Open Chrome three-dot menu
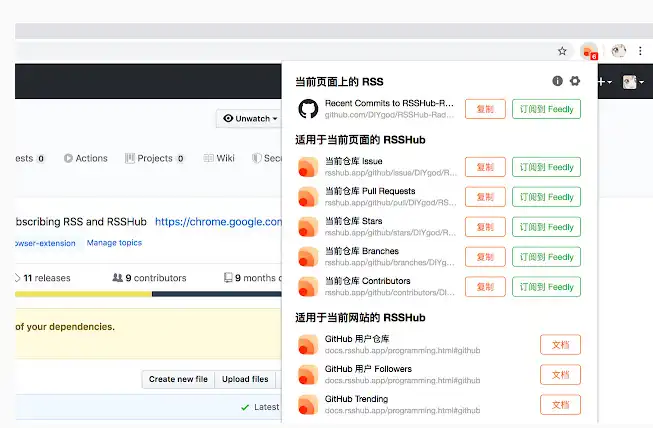653x428 pixels. 640,51
